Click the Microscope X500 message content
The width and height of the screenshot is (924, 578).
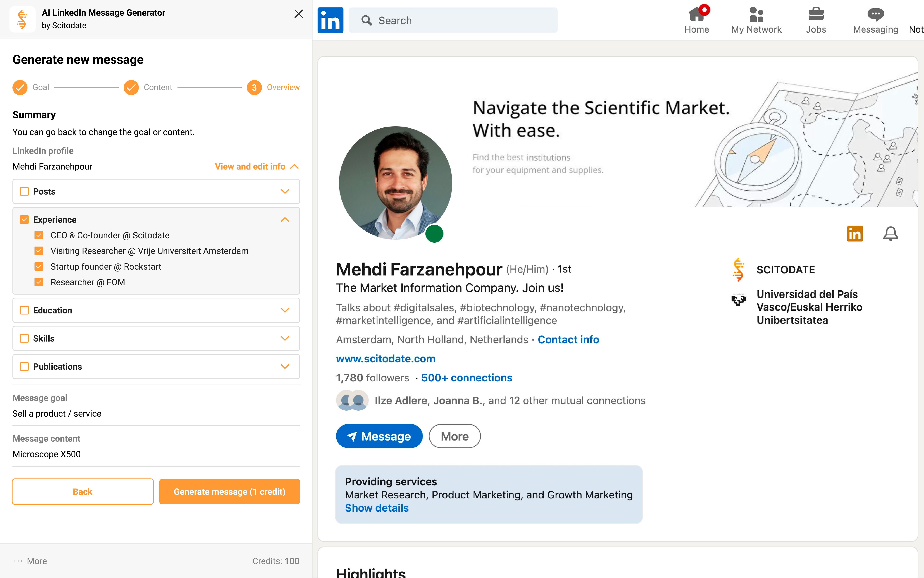coord(47,454)
